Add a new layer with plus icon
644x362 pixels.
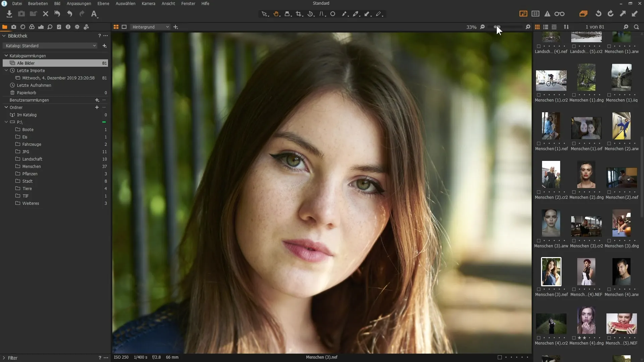pos(175,27)
